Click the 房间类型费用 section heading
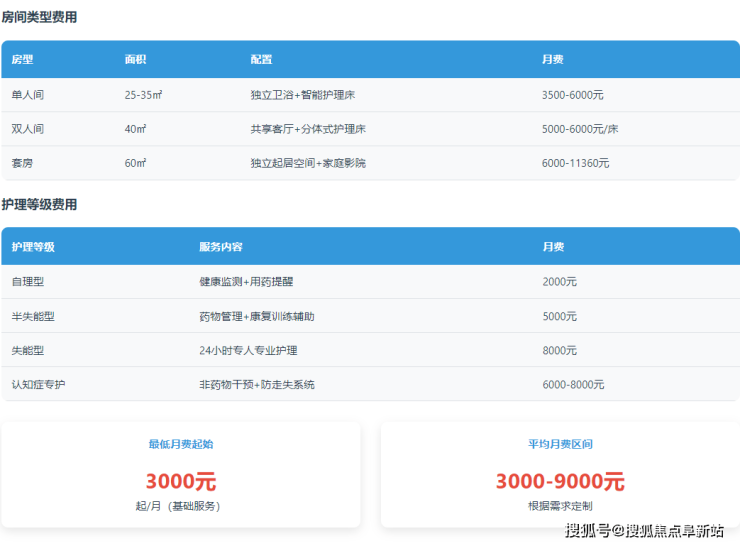Screen dimensions: 740x546 pyautogui.click(x=40, y=17)
